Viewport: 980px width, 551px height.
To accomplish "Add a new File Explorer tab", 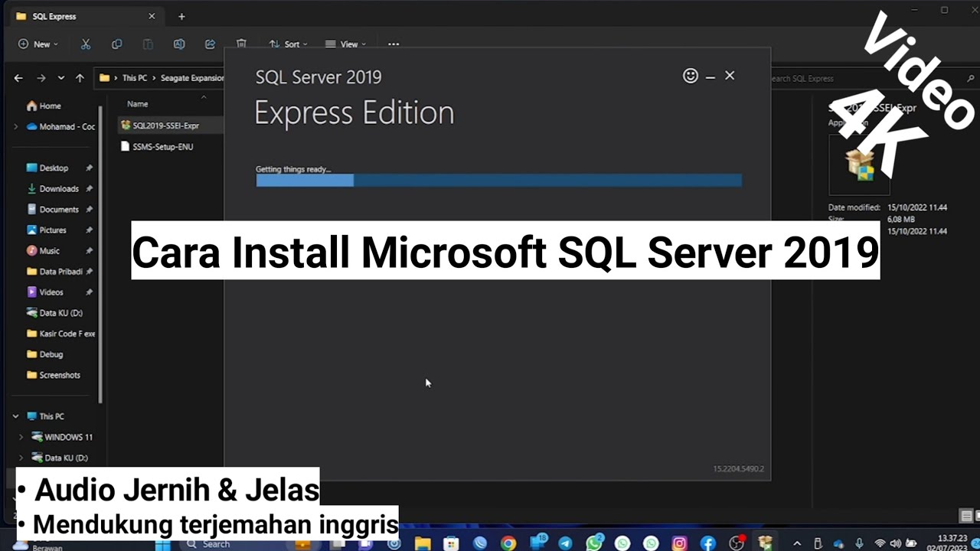I will coord(181,16).
